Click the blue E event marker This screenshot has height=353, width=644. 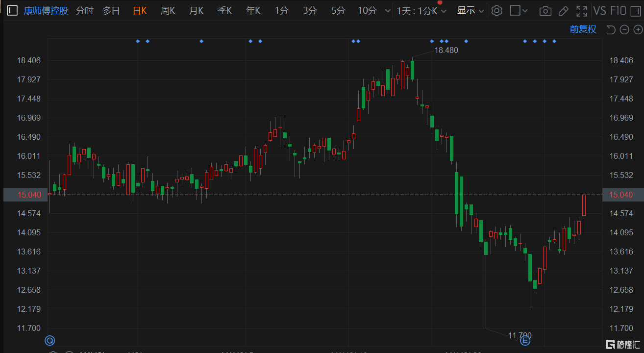click(x=525, y=340)
